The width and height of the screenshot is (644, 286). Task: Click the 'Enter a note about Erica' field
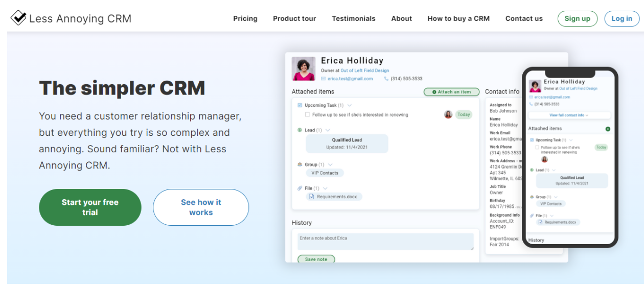[386, 242]
